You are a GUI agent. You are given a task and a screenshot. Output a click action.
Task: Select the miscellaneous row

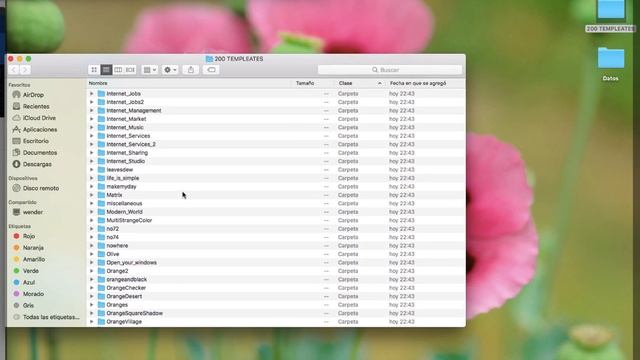[x=276, y=204]
